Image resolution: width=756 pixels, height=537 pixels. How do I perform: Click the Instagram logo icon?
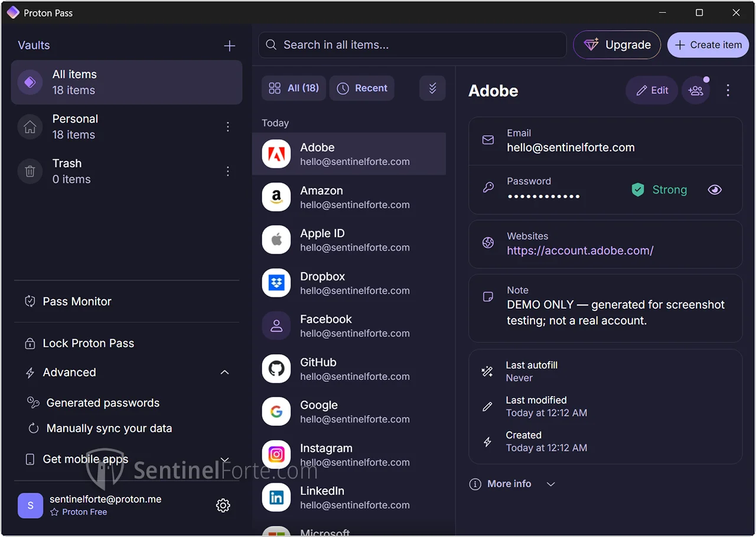click(x=276, y=454)
